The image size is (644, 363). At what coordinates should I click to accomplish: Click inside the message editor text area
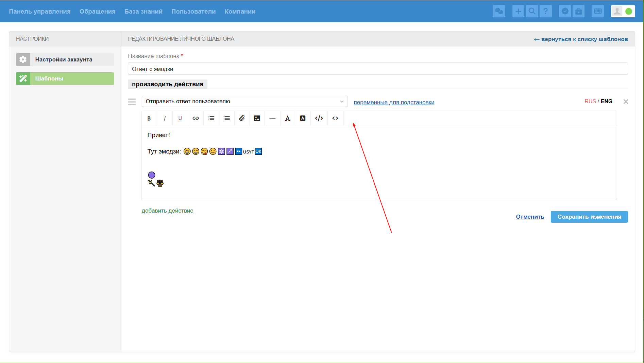379,163
